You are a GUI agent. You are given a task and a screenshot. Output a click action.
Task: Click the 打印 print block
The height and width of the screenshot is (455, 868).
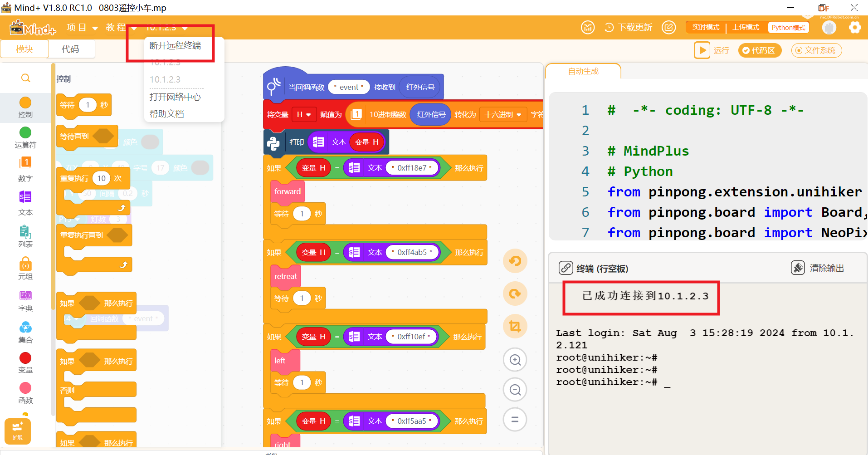(x=297, y=142)
